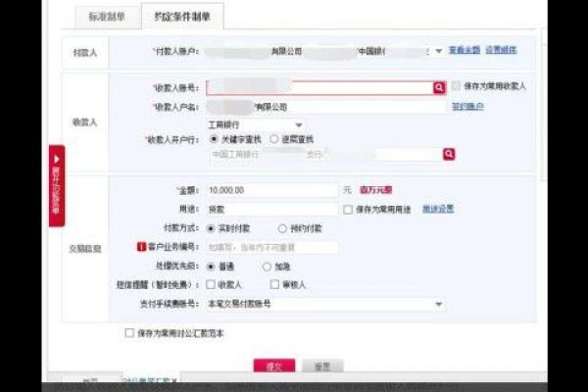Open 支付手续费账号 dropdown
The width and height of the screenshot is (588, 392).
coord(438,304)
